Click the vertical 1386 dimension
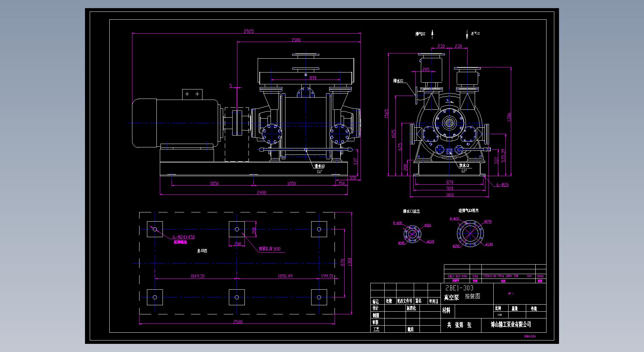Viewport: 644px width, 352px height. pyautogui.click(x=509, y=117)
